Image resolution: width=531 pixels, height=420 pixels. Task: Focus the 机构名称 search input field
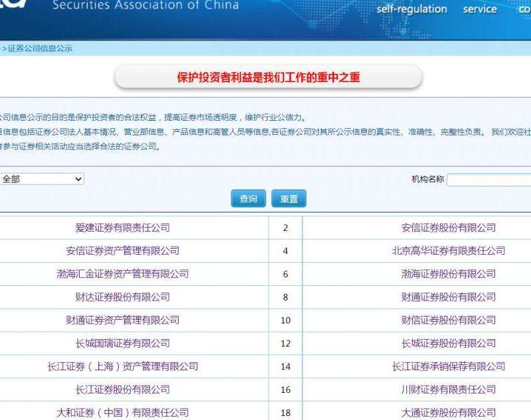[489, 180]
